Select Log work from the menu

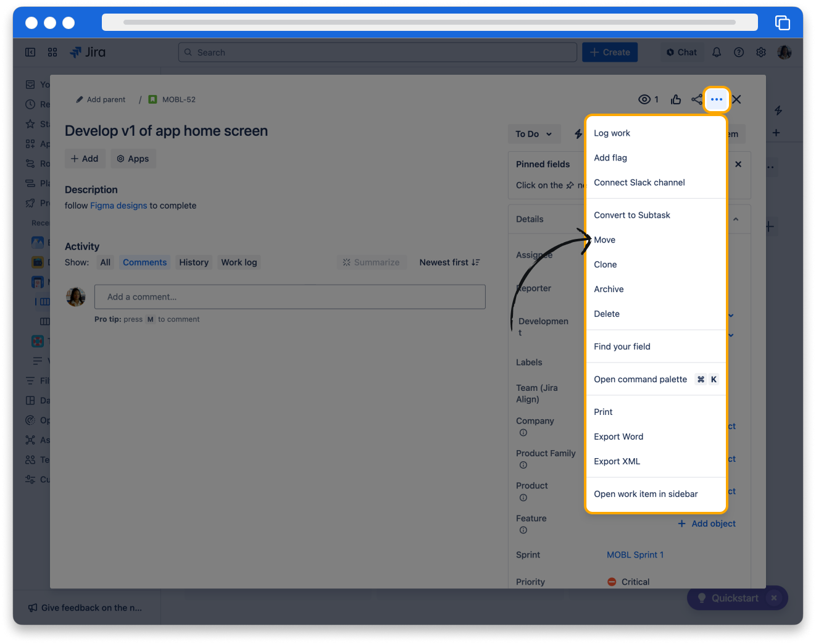click(656, 133)
